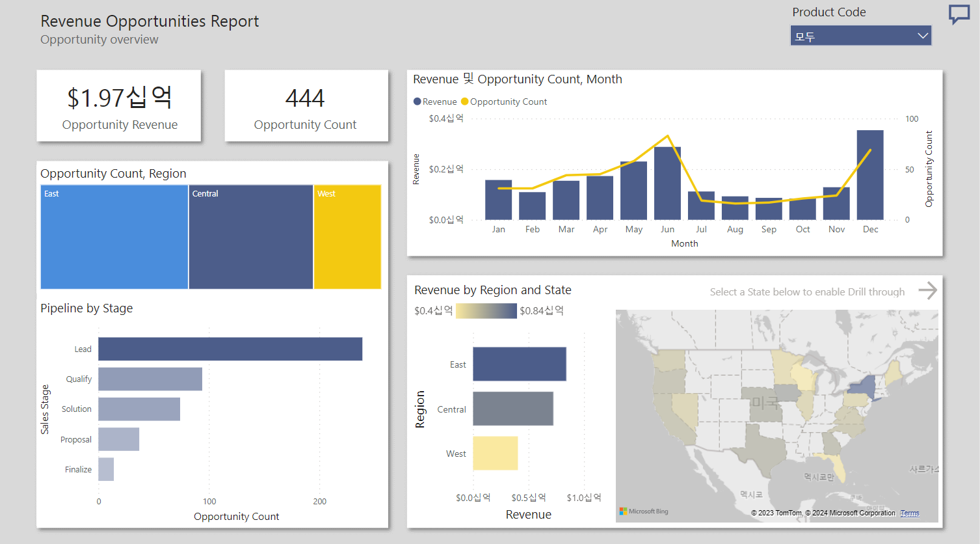Click the December column in the monthly chart
The image size is (980, 544).
click(x=870, y=176)
